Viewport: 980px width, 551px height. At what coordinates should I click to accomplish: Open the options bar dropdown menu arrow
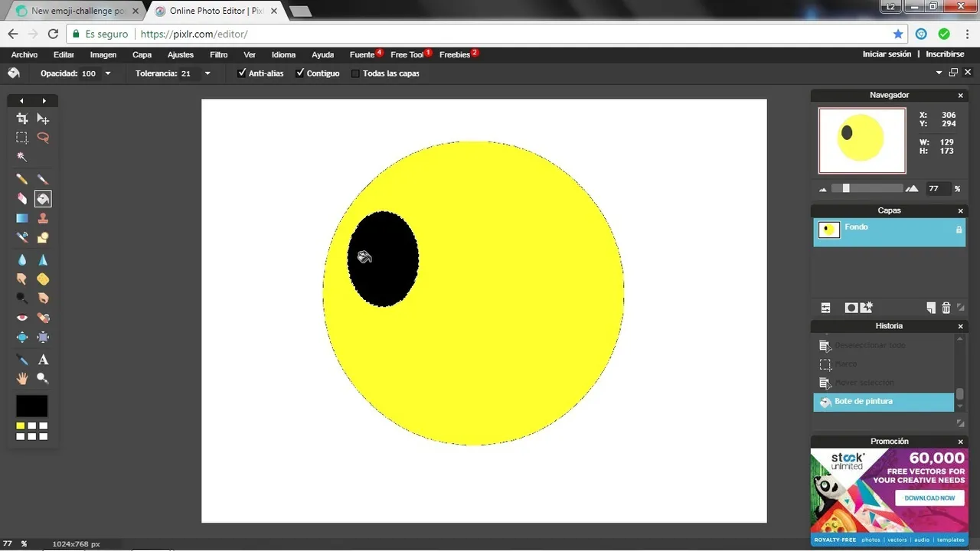[x=939, y=73]
